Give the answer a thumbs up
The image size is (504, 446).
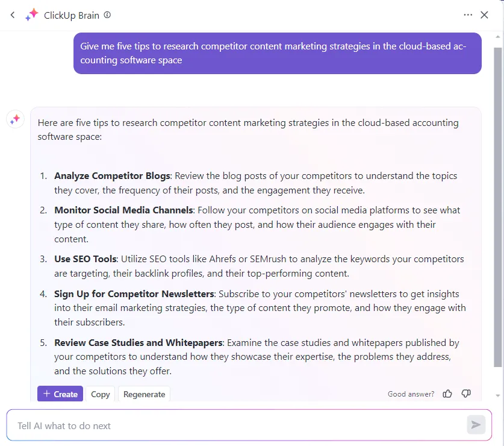(x=447, y=394)
